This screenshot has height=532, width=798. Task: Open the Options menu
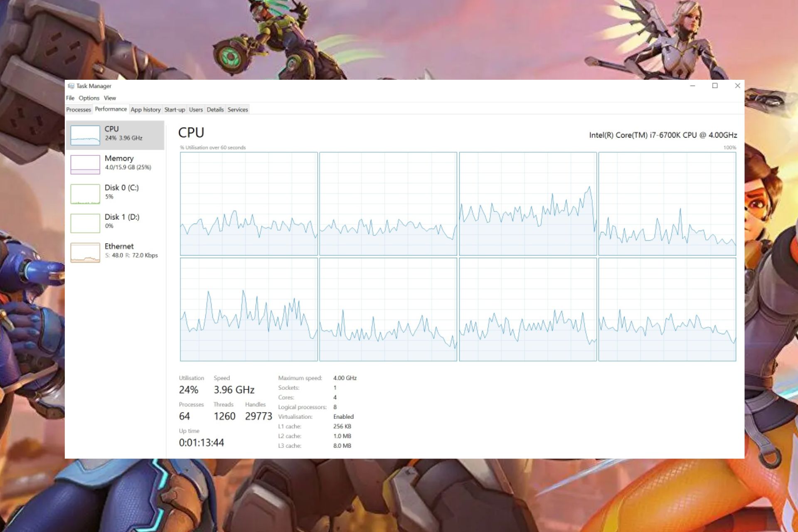tap(89, 98)
